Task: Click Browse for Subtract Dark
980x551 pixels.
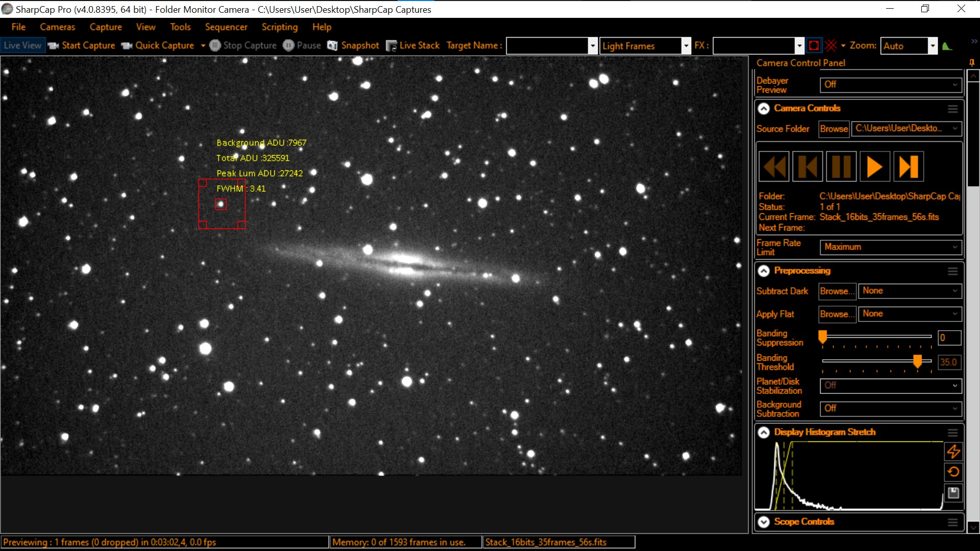Action: [837, 291]
